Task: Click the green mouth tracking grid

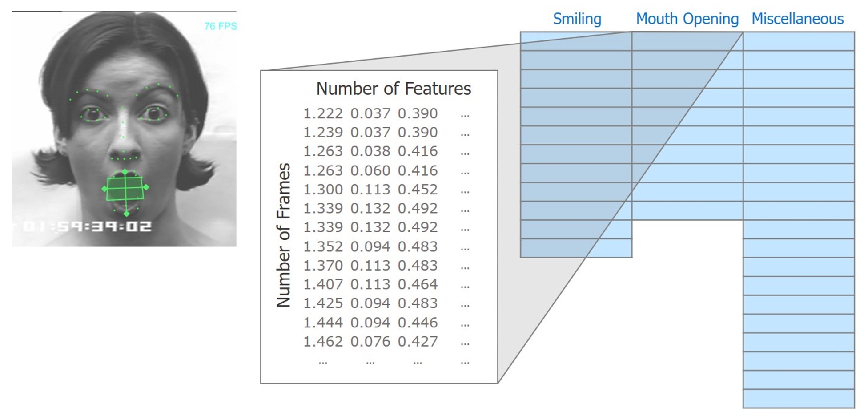Action: (x=125, y=188)
